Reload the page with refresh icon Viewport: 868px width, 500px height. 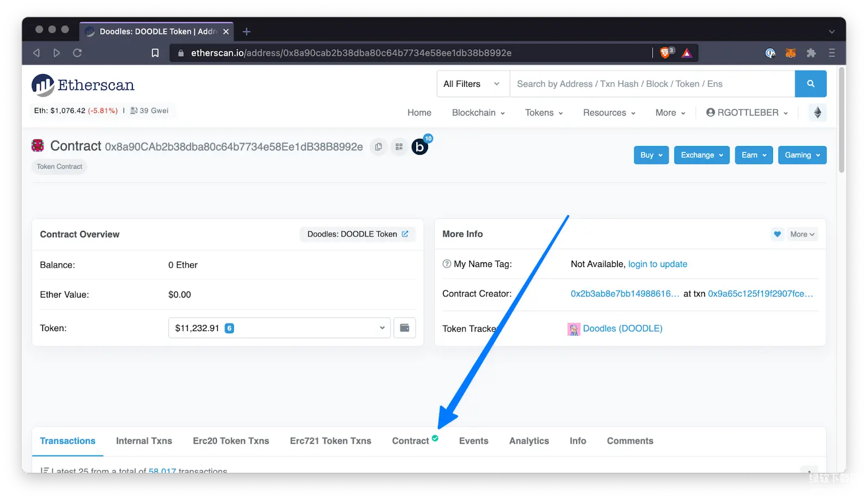pyautogui.click(x=77, y=53)
